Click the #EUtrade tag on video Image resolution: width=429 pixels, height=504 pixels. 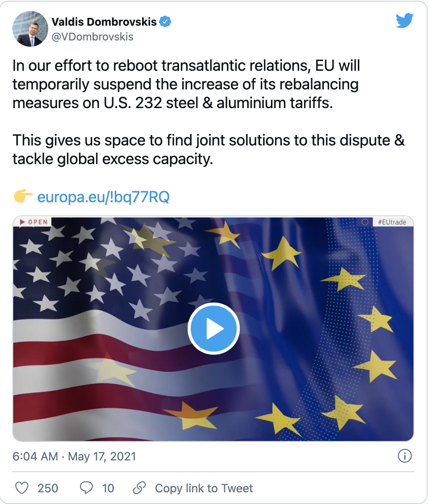point(392,222)
